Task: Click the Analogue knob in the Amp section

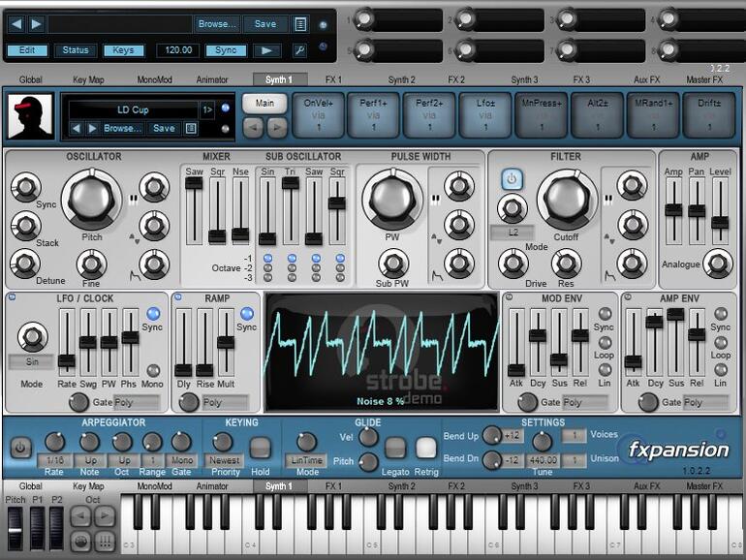Action: point(718,264)
